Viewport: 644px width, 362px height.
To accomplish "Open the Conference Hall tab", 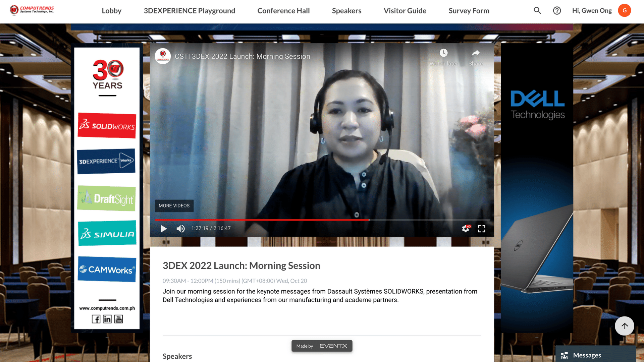I will click(x=283, y=11).
